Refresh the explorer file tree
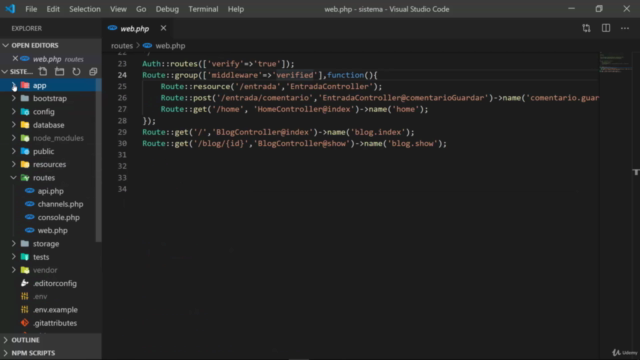 coord(76,72)
